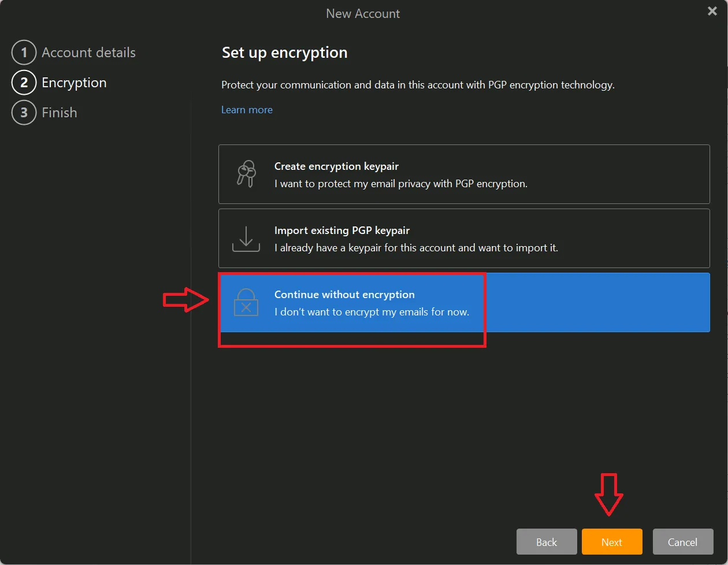Screen dimensions: 728x565
Task: Choose the Import existing PGP keypair title
Action: (341, 231)
